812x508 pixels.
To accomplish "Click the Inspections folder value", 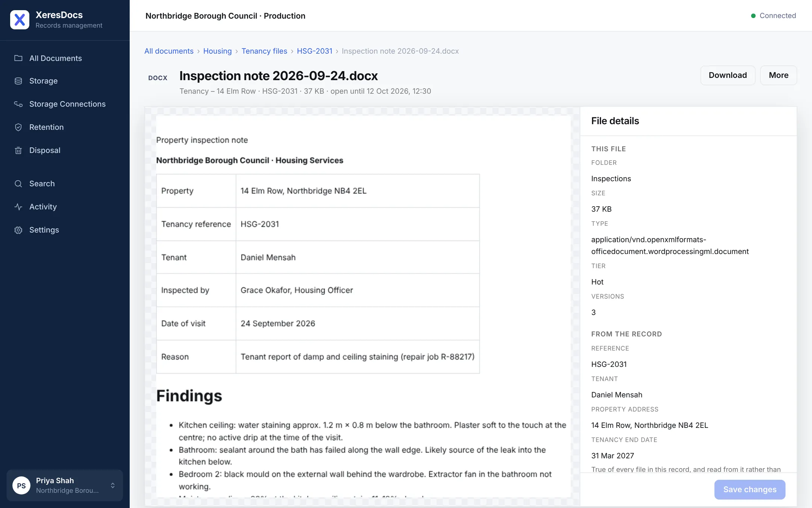I will pos(611,179).
